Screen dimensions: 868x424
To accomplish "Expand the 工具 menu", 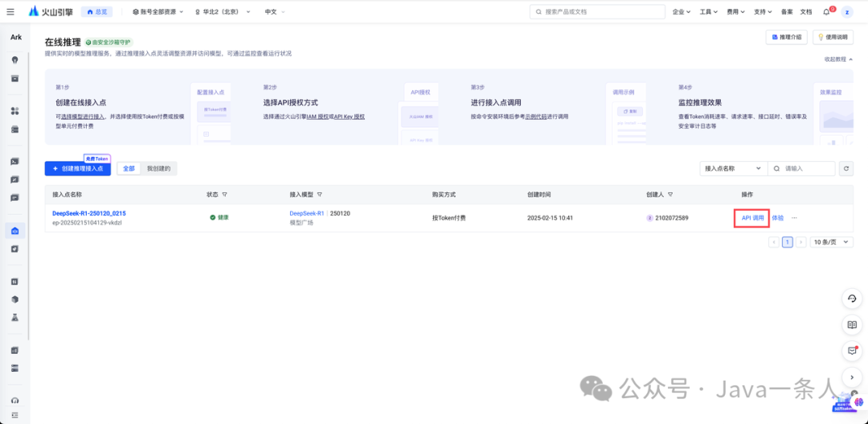I will (709, 11).
